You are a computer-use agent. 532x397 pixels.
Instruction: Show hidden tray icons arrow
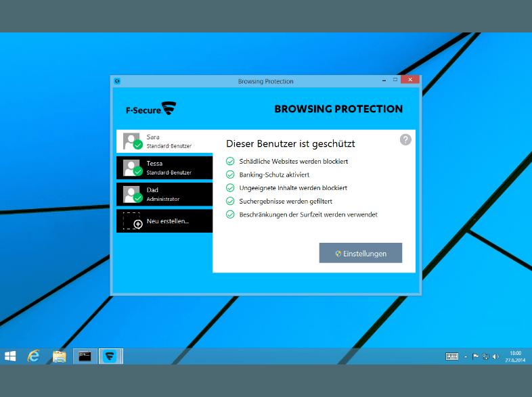point(466,356)
